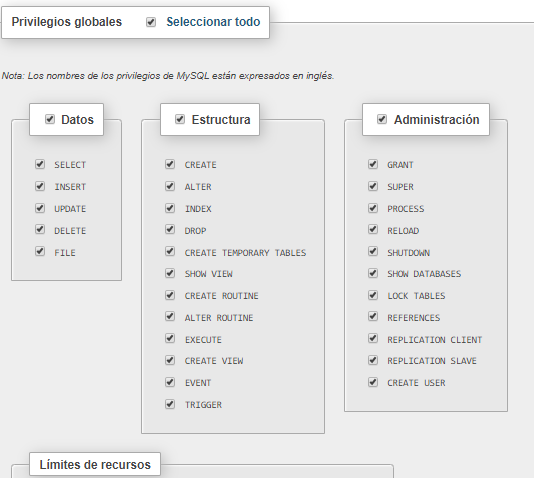Uncheck the Seleccionar todo checkbox

pyautogui.click(x=151, y=22)
